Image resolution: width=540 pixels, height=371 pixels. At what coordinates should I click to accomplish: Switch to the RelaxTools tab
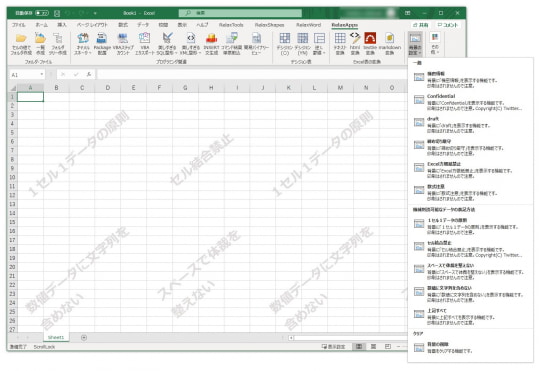[x=231, y=25]
